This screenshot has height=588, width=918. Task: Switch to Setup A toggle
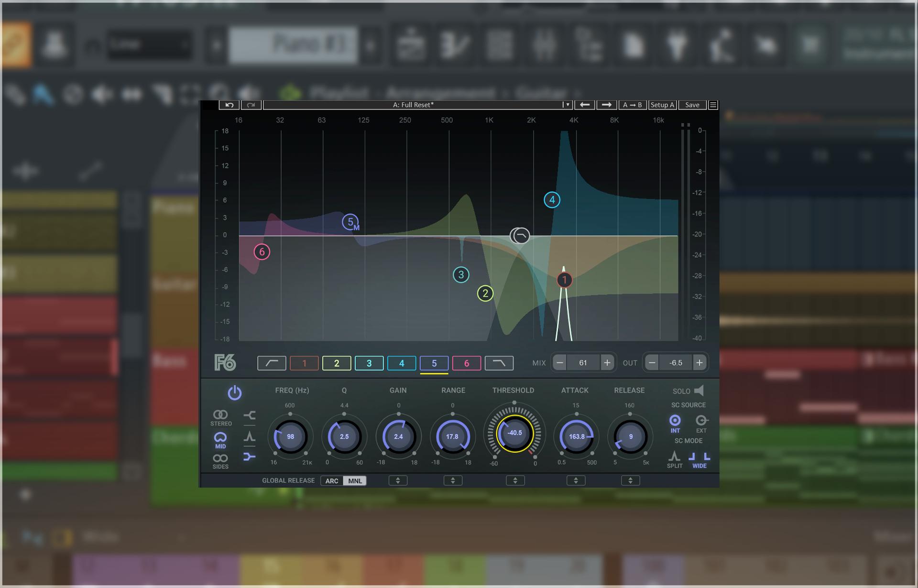pyautogui.click(x=662, y=105)
